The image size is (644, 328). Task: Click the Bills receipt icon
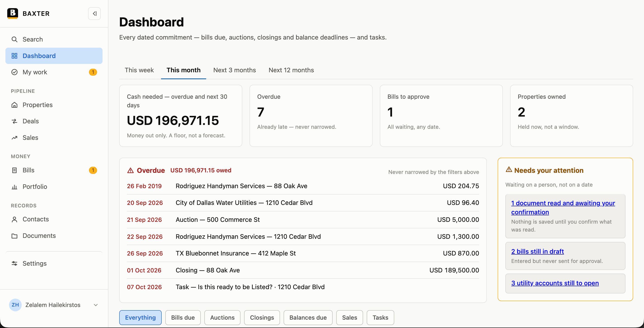[14, 170]
